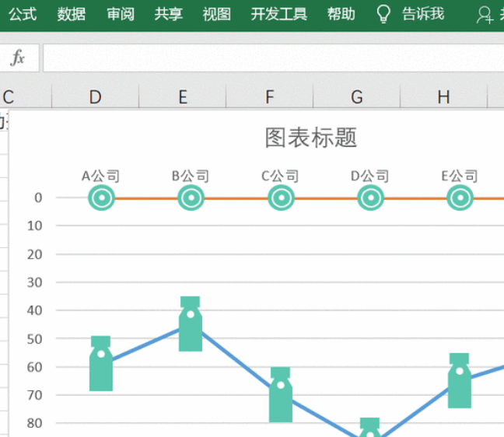Open the 公式 ribbon tab
The height and width of the screenshot is (437, 504).
pos(23,15)
